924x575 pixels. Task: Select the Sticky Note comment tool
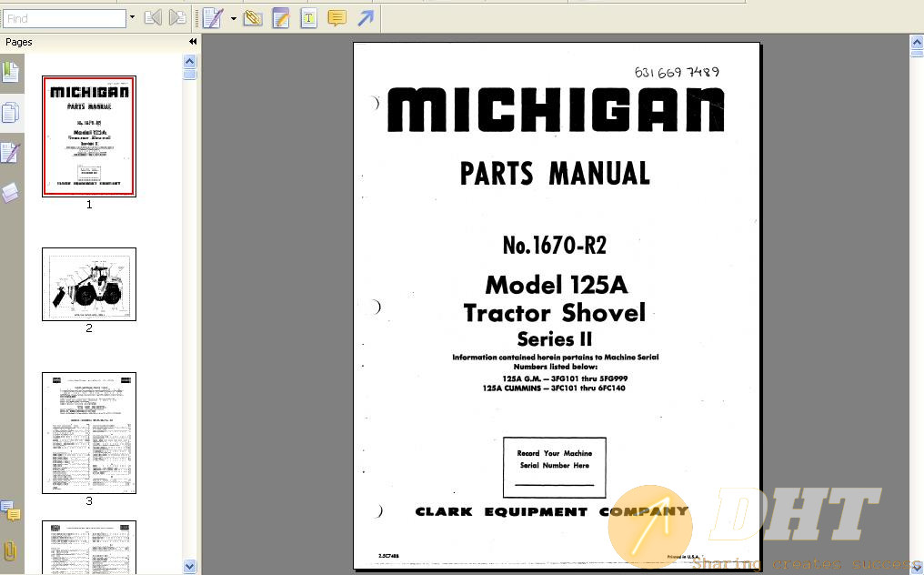coord(337,18)
